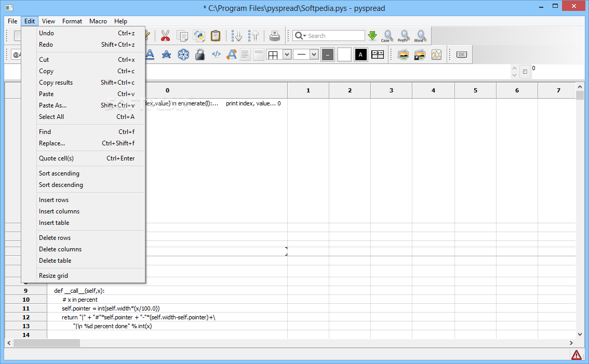Select Paste As... menu entry

pos(83,105)
